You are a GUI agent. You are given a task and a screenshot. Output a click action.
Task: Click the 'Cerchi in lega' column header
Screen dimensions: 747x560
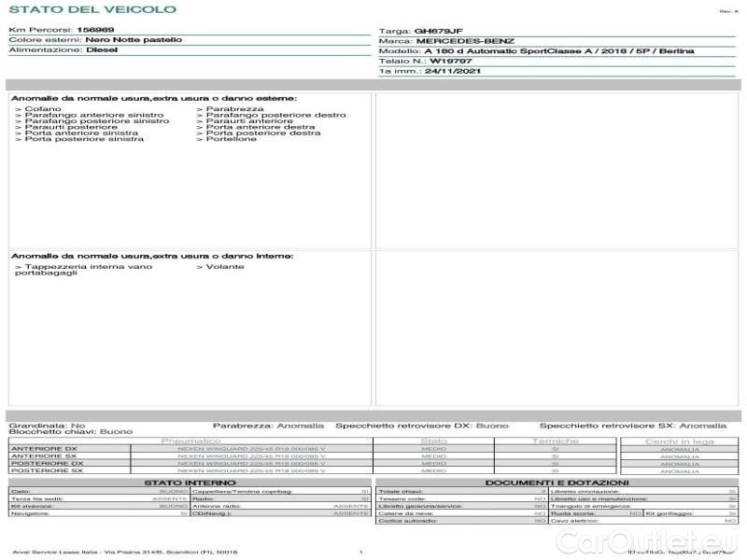coord(680,441)
